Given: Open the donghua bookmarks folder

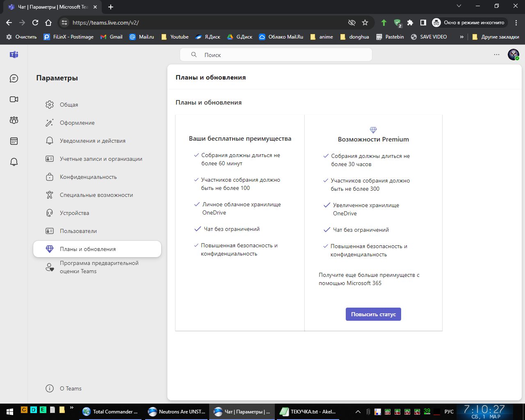Looking at the screenshot, I should tap(354, 37).
